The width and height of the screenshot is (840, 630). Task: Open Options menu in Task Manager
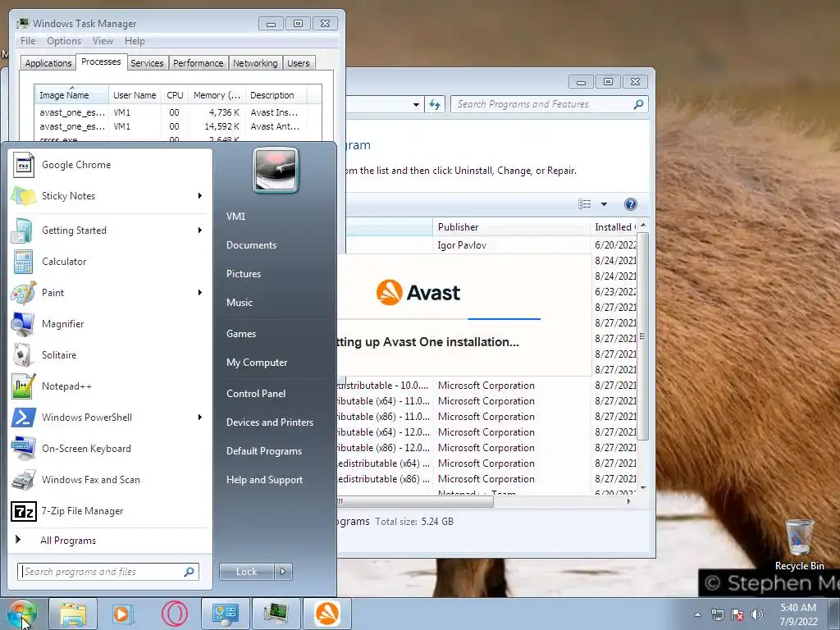pyautogui.click(x=64, y=41)
